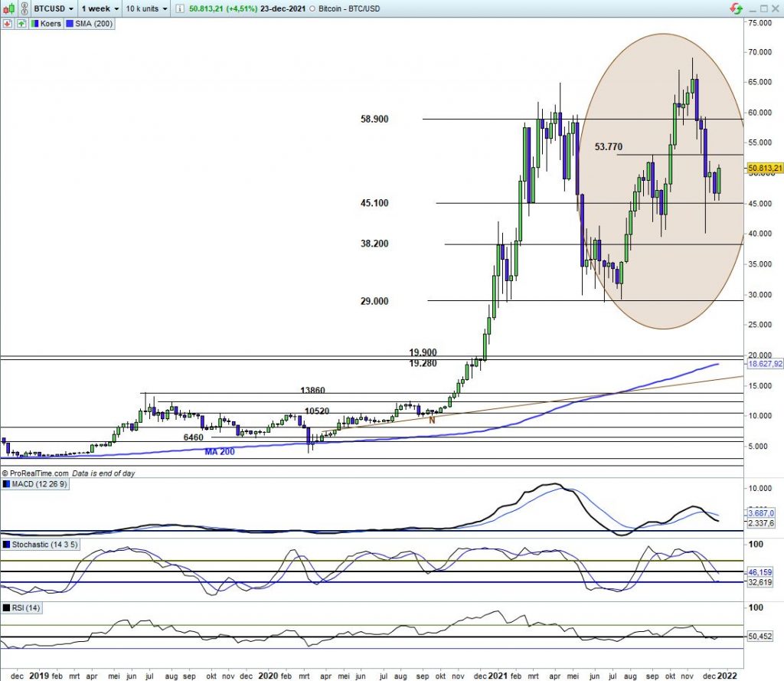Open the 10 k units dropdown
Viewport: 784px width, 681px height.
pyautogui.click(x=145, y=8)
